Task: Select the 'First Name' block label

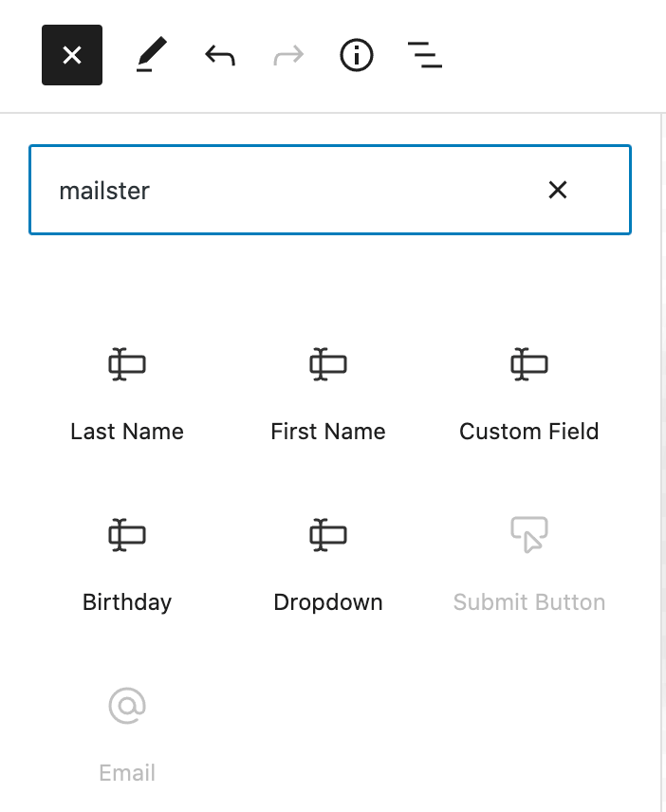Action: click(328, 432)
